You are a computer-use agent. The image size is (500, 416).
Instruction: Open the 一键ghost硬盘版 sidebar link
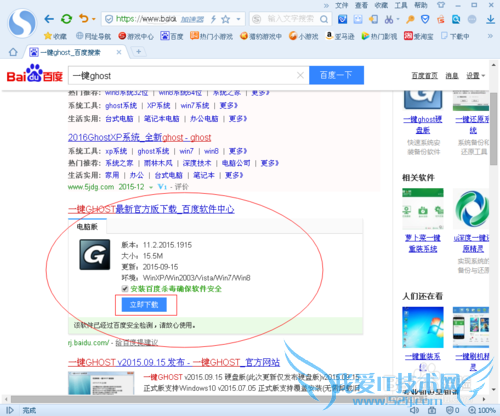pos(423,124)
